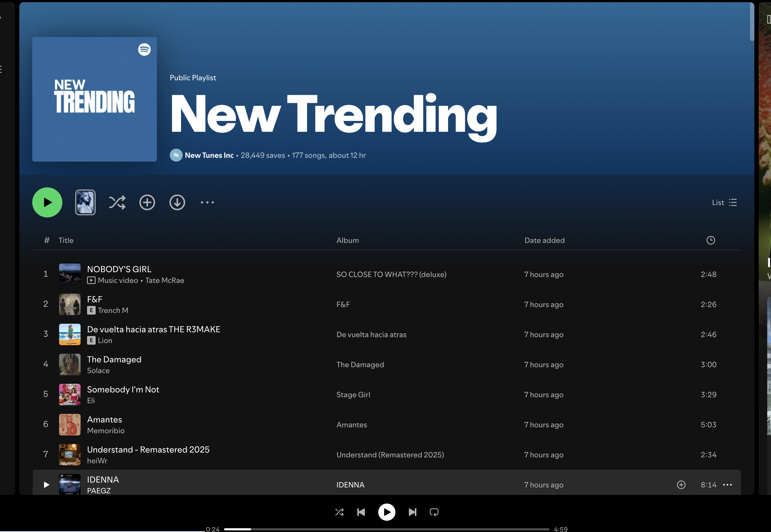Open the List view options dropdown

tap(724, 202)
